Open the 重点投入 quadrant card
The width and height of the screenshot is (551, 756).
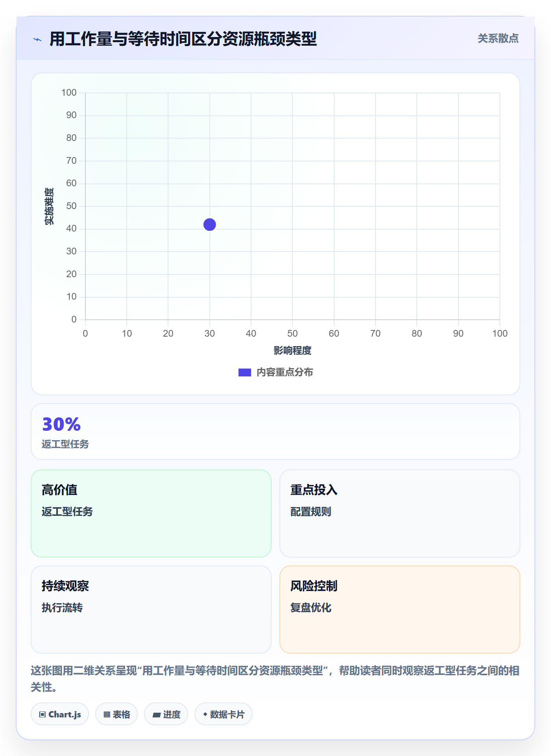[400, 513]
